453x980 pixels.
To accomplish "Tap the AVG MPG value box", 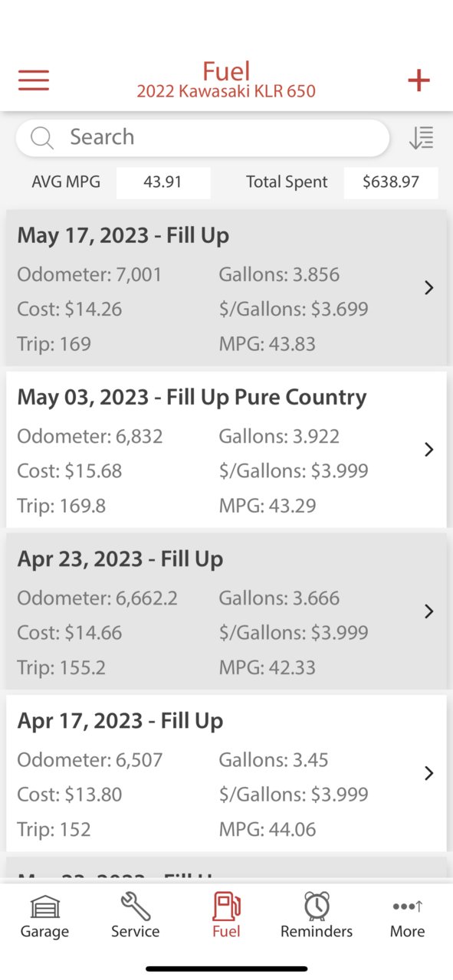I will (163, 182).
